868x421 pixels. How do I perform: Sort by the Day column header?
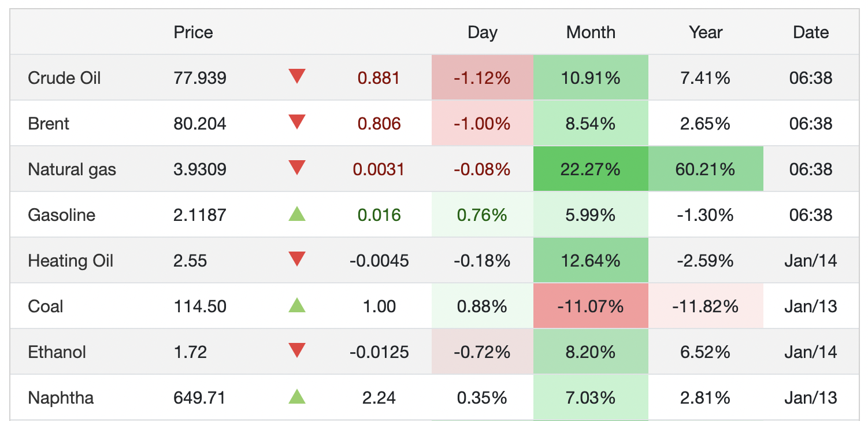pos(483,32)
